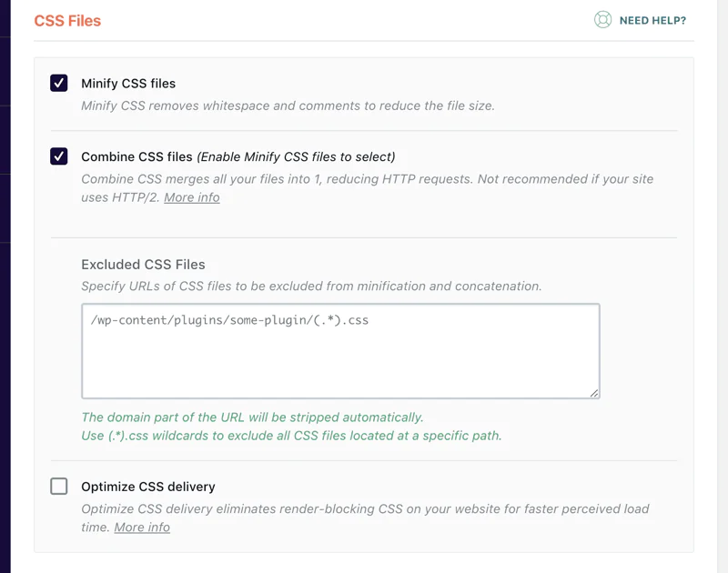Click the CSS Files section heading
728x573 pixels.
click(67, 21)
